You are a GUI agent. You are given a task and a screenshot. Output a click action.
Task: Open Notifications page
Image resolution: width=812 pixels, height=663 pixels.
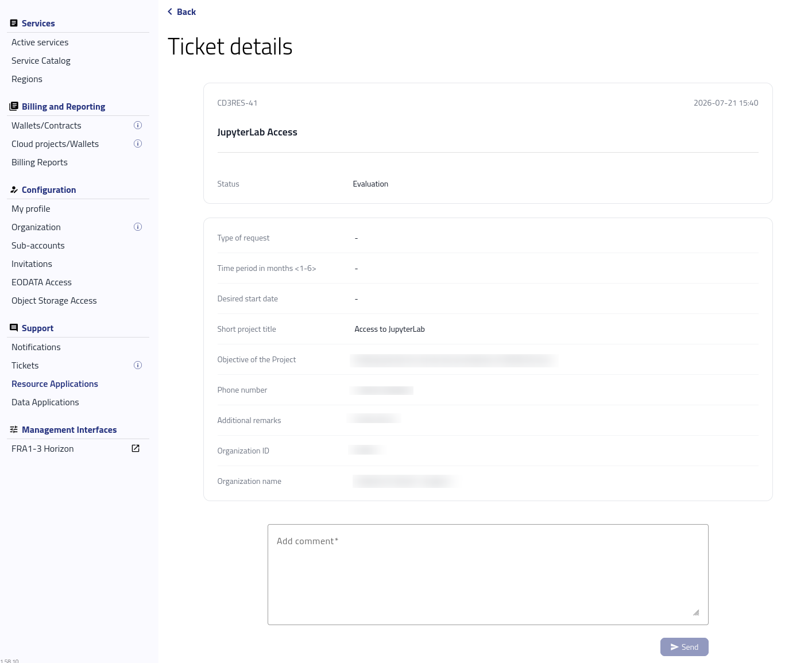tap(36, 347)
